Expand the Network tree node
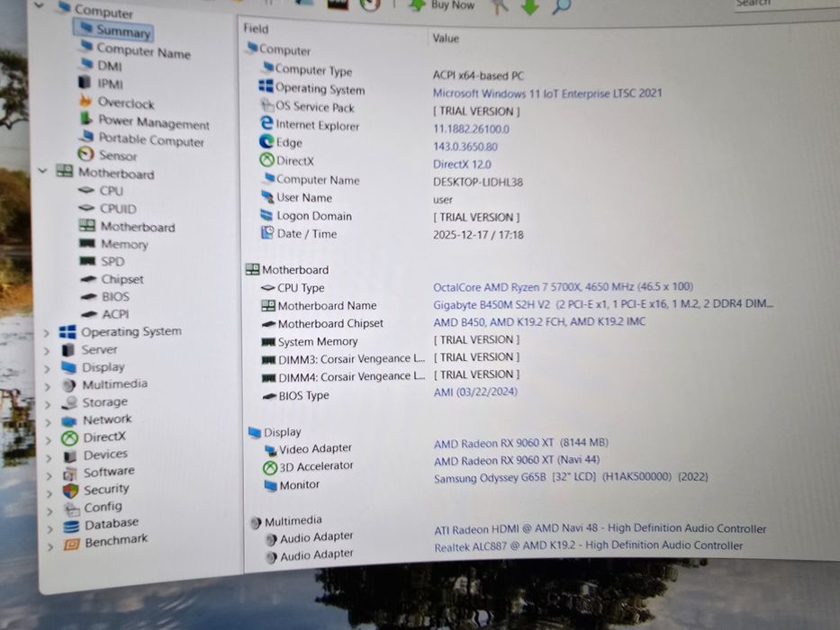The height and width of the screenshot is (630, 840). click(49, 422)
